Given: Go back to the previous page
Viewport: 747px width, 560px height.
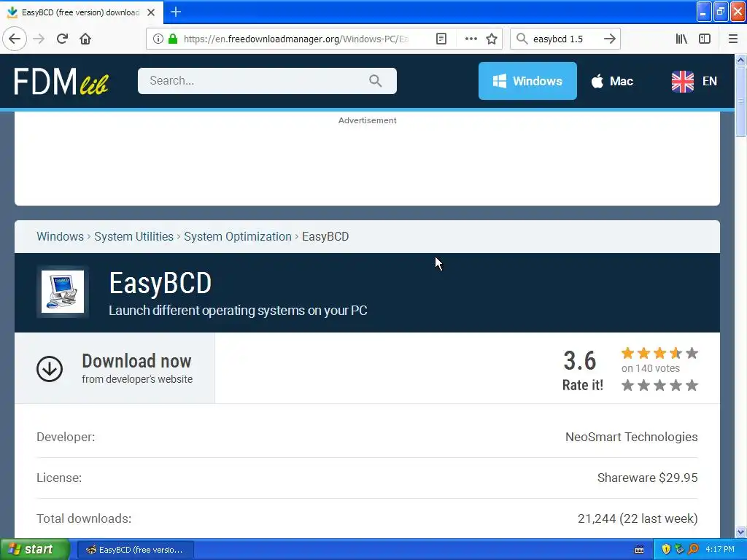Looking at the screenshot, I should pyautogui.click(x=15, y=39).
